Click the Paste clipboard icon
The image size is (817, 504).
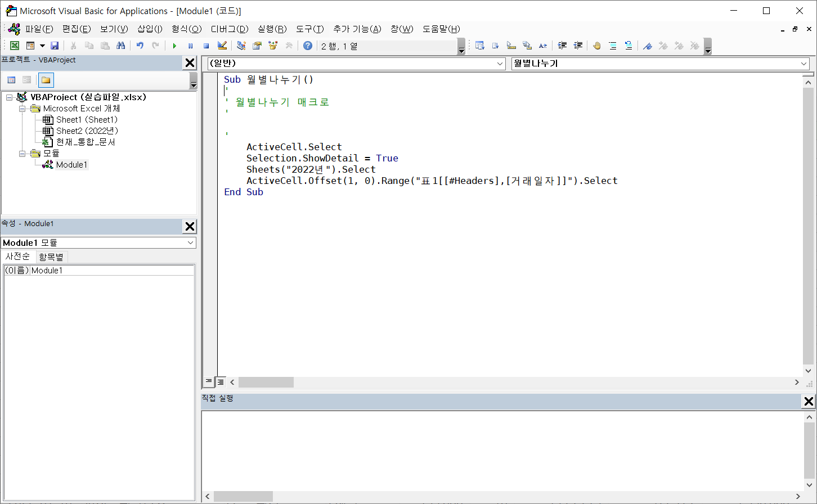tap(105, 46)
